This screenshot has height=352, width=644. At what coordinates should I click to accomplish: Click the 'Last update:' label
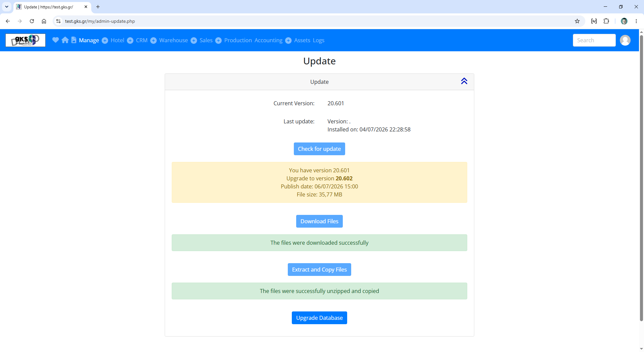click(299, 121)
